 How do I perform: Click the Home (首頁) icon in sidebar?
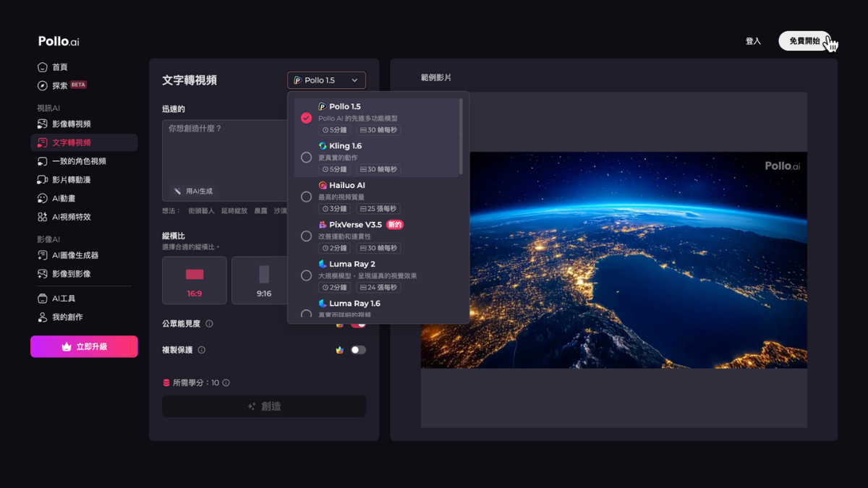tap(42, 67)
